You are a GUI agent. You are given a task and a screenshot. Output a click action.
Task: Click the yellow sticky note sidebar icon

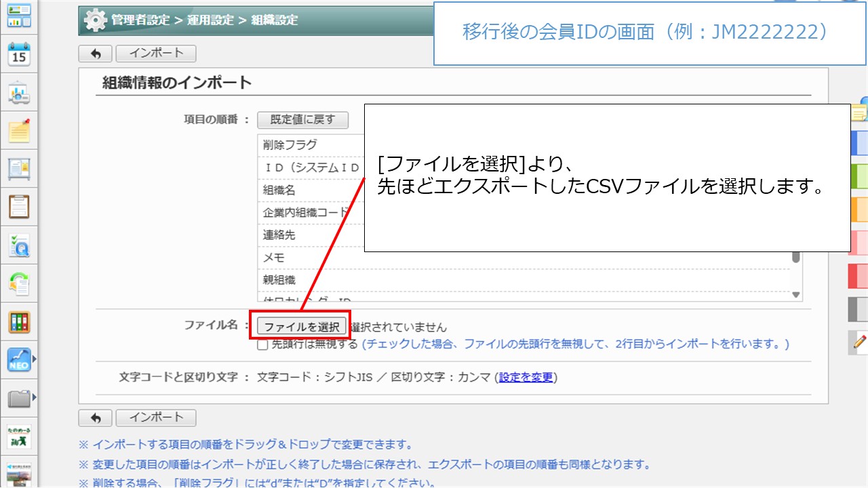pos(19,130)
